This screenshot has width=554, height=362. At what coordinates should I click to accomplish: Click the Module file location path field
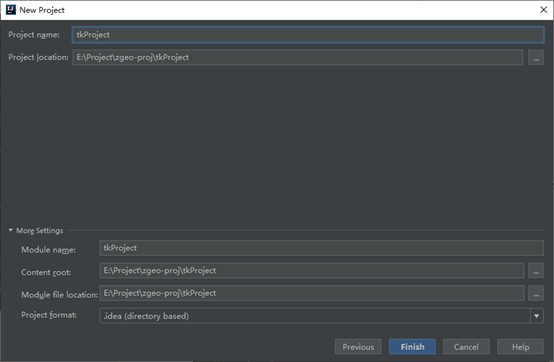tap(312, 293)
